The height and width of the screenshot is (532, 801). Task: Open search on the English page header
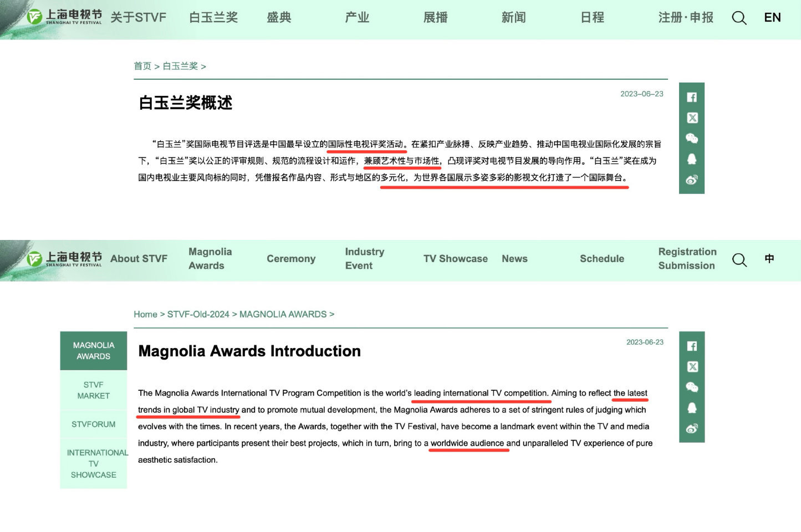tap(739, 259)
